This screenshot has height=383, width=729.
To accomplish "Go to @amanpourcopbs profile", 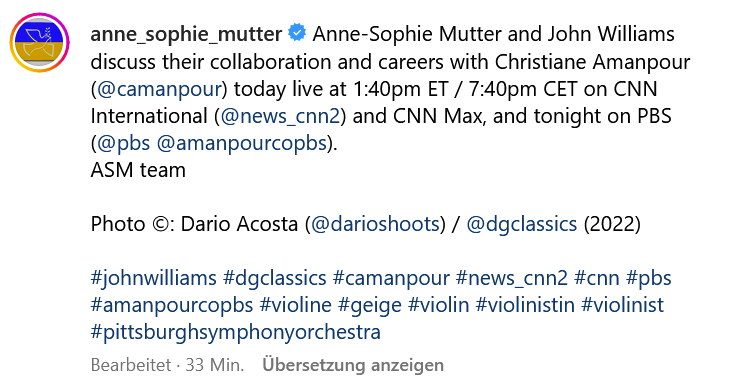I will tap(242, 143).
